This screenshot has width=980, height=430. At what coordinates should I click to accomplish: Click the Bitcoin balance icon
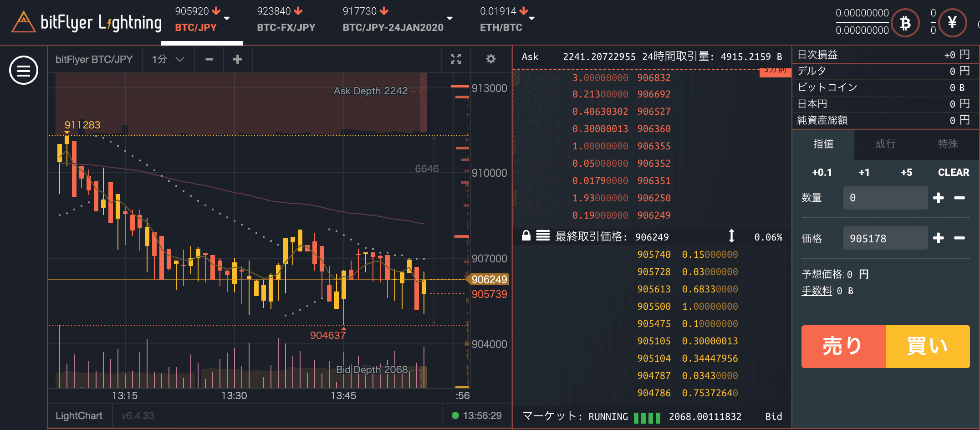(x=905, y=23)
